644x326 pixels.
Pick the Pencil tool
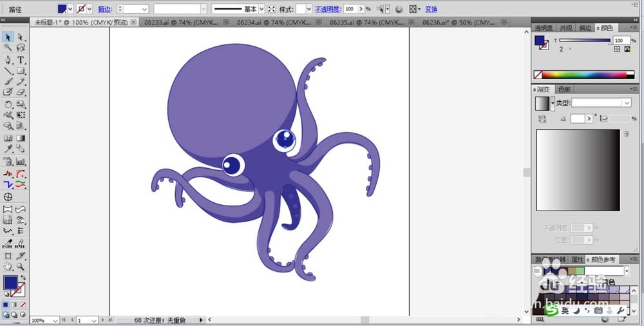(x=21, y=81)
